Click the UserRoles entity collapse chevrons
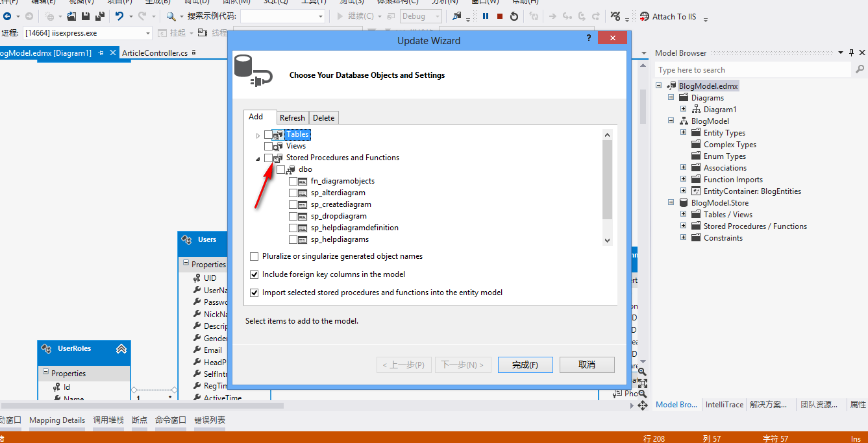Image resolution: width=868 pixels, height=443 pixels. [121, 349]
